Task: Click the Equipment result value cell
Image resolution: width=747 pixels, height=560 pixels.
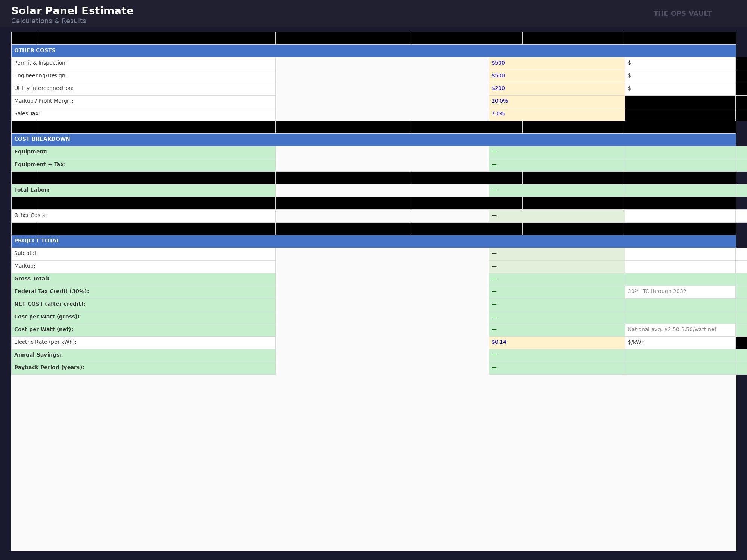Action: click(557, 152)
